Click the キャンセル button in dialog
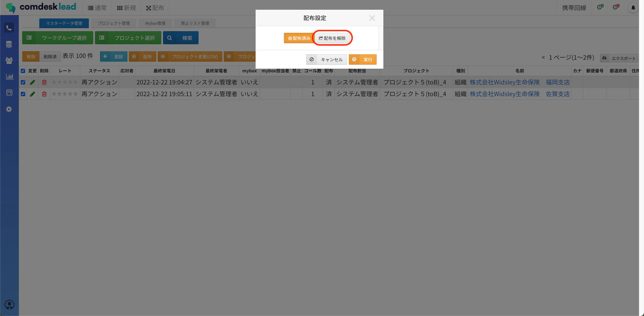The image size is (644, 316). [x=327, y=60]
